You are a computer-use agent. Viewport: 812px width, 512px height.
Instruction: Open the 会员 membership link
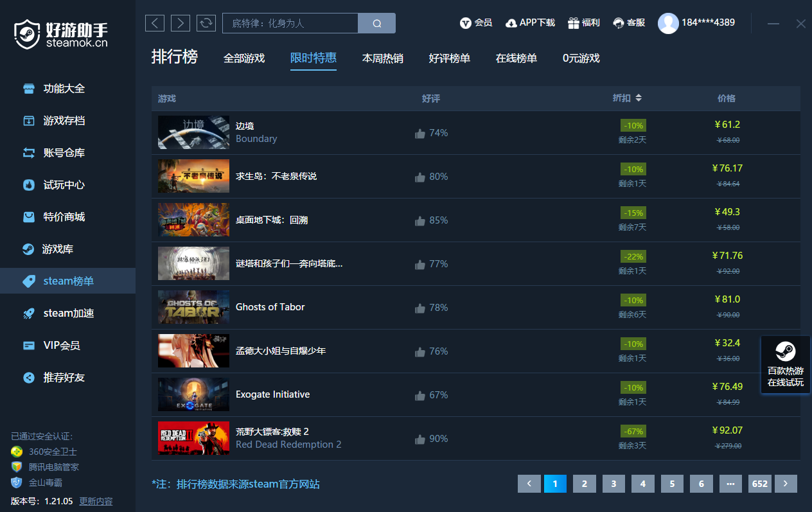[x=476, y=23]
